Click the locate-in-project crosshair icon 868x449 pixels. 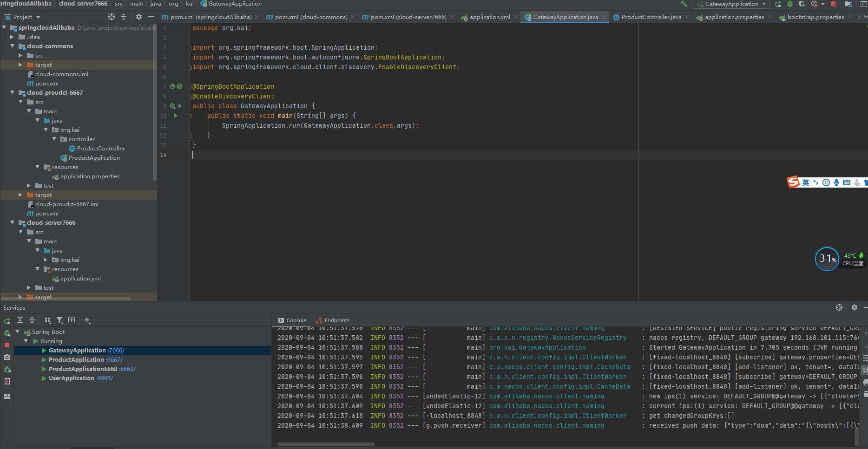point(112,17)
